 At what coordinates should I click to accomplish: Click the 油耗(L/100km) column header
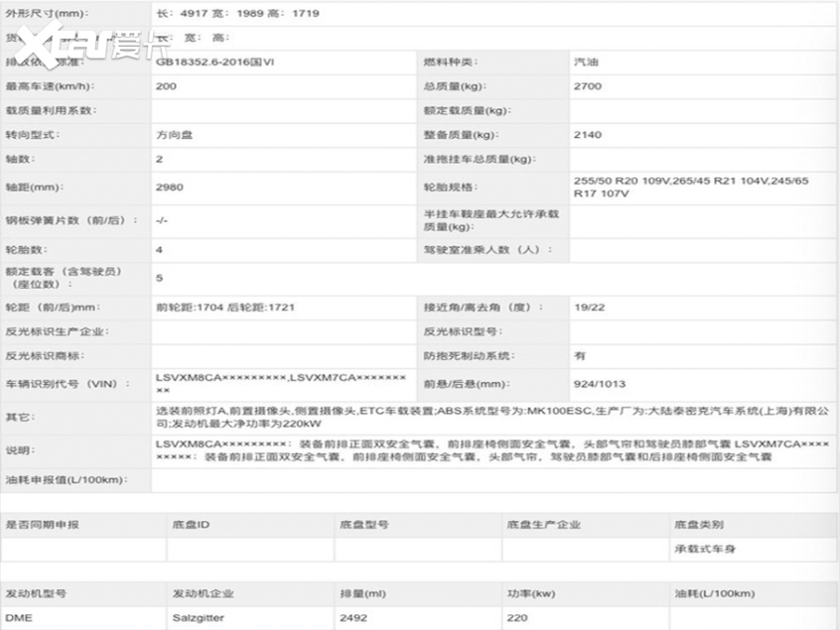pyautogui.click(x=715, y=594)
